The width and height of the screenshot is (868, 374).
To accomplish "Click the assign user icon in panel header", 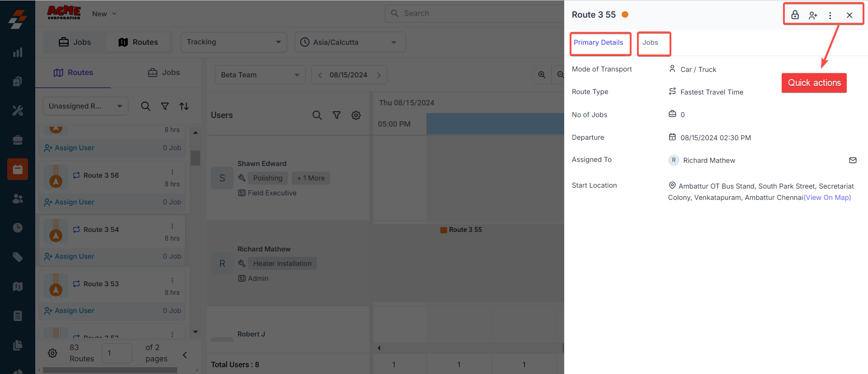I will coord(813,15).
